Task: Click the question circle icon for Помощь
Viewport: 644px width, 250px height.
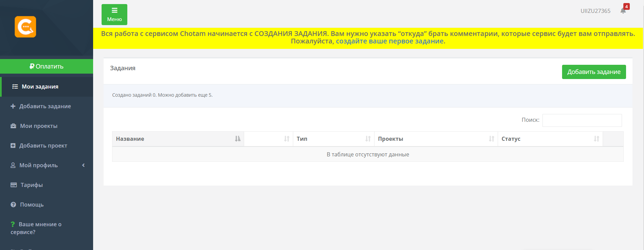Action: pyautogui.click(x=14, y=205)
